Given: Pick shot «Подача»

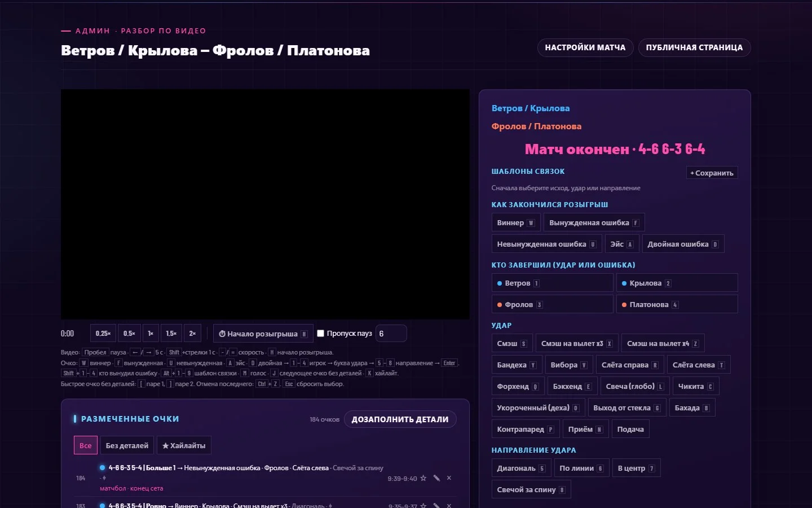Looking at the screenshot, I should [630, 429].
